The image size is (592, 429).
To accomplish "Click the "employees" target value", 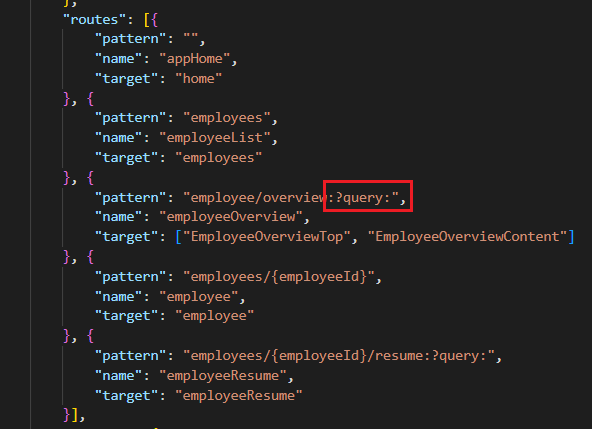I will point(219,158).
